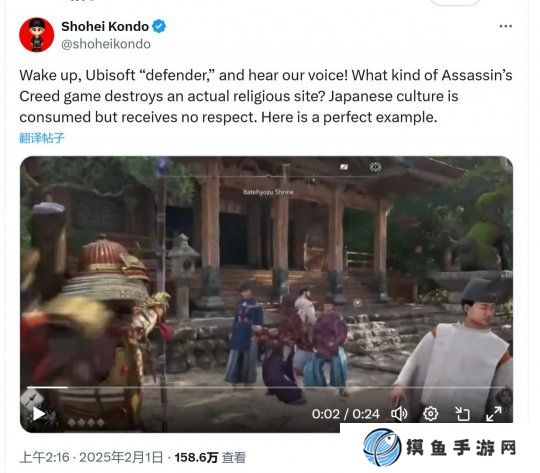Viewport: 540px width, 473px height.
Task: Click the post timestamp 上午2:16 · 2025年2月1日
Action: tap(91, 457)
